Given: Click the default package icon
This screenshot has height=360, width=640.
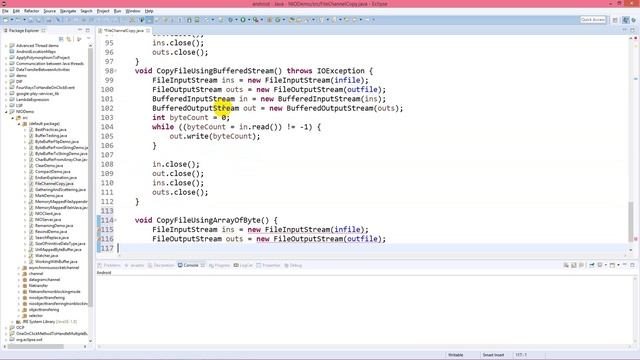Looking at the screenshot, I should coord(24,123).
